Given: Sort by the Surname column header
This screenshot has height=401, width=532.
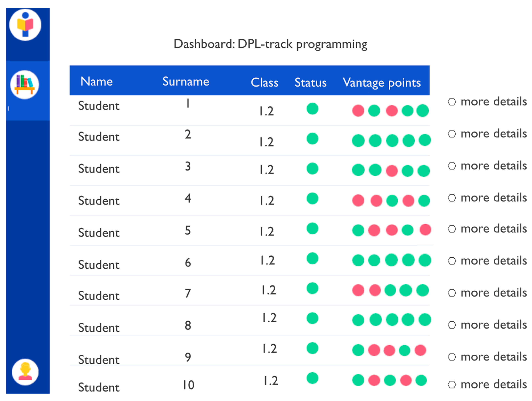Looking at the screenshot, I should tap(186, 81).
